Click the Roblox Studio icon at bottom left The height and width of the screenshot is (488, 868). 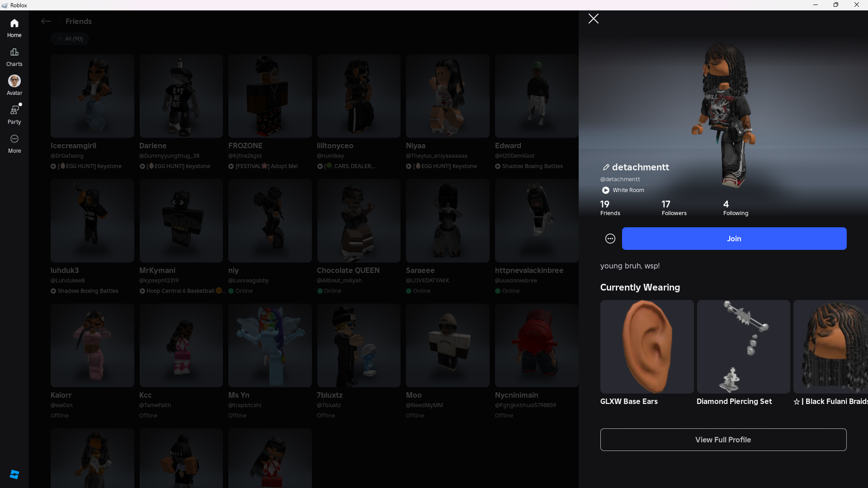[x=14, y=474]
